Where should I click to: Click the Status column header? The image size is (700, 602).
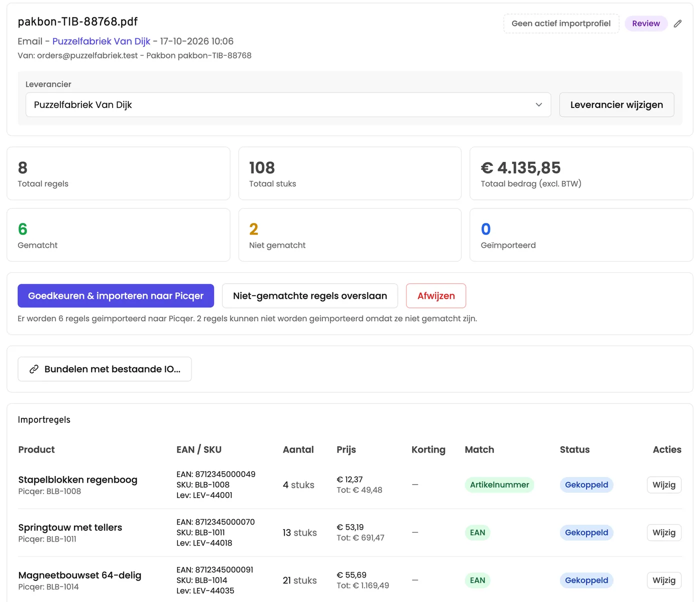click(575, 450)
